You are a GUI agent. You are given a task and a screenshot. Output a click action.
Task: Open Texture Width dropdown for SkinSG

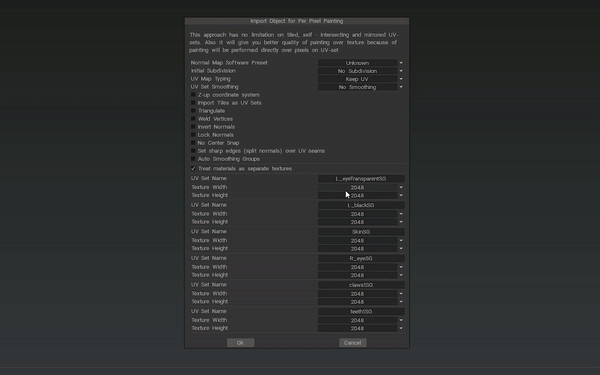[361, 241]
